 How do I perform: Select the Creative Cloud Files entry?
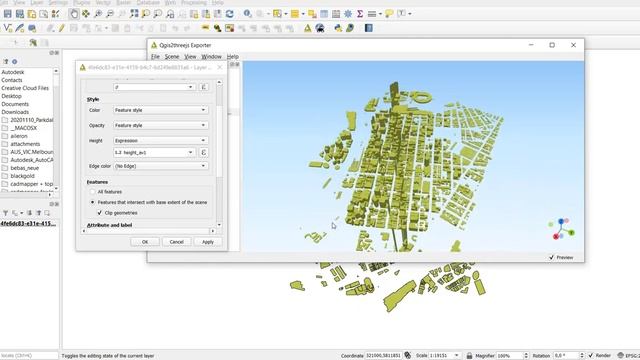(x=25, y=88)
